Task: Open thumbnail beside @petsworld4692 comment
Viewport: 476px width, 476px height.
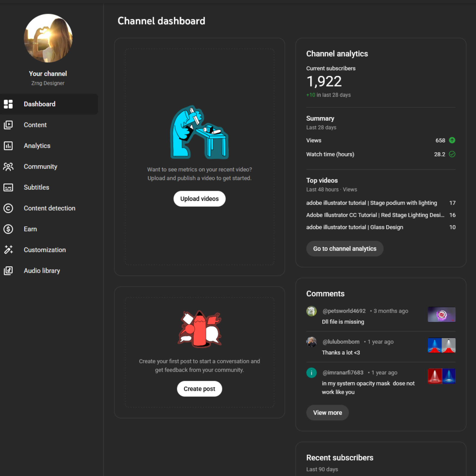Action: click(x=441, y=314)
